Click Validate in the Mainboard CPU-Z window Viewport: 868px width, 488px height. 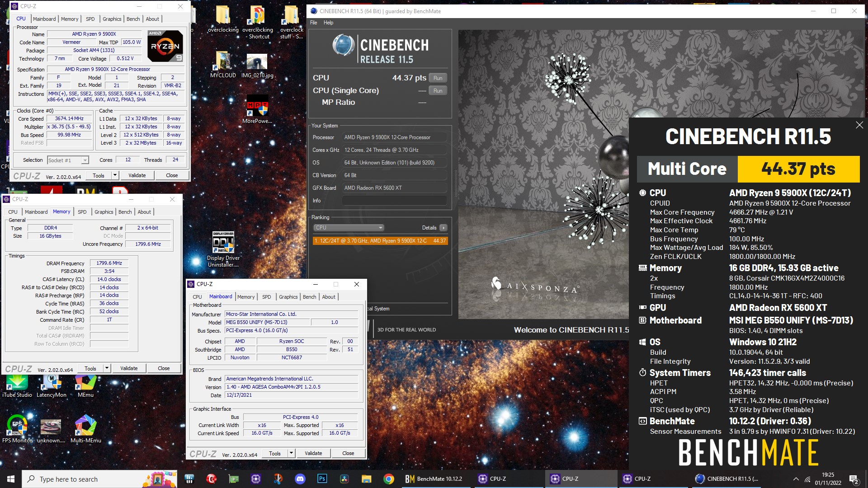(x=313, y=453)
